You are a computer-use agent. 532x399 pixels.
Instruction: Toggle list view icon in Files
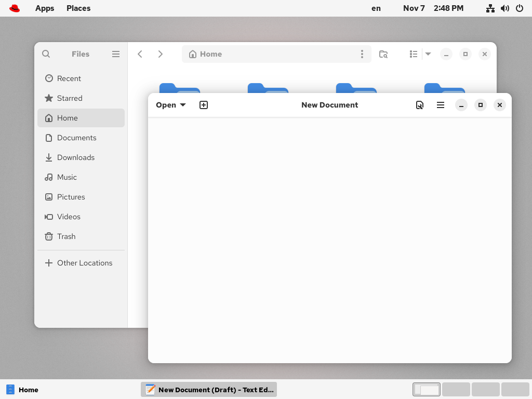pos(414,54)
